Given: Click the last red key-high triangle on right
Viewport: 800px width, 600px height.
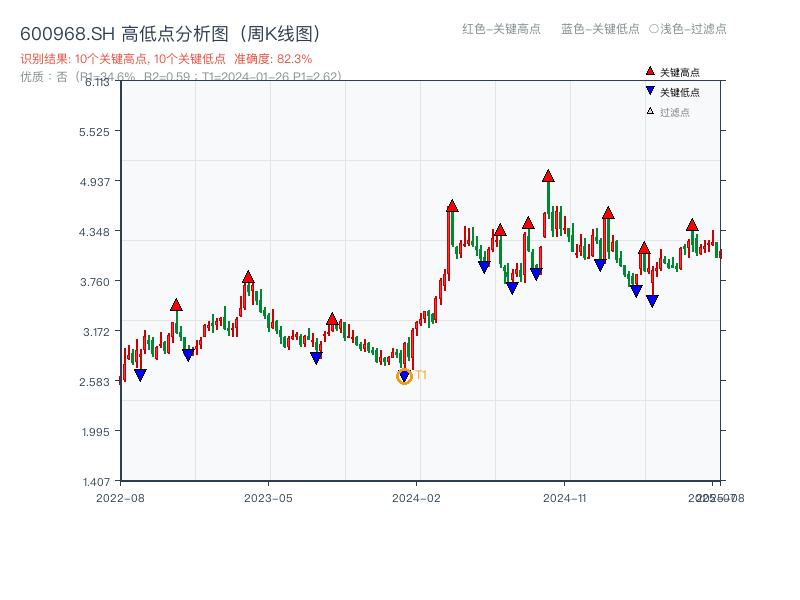Looking at the screenshot, I should 692,225.
